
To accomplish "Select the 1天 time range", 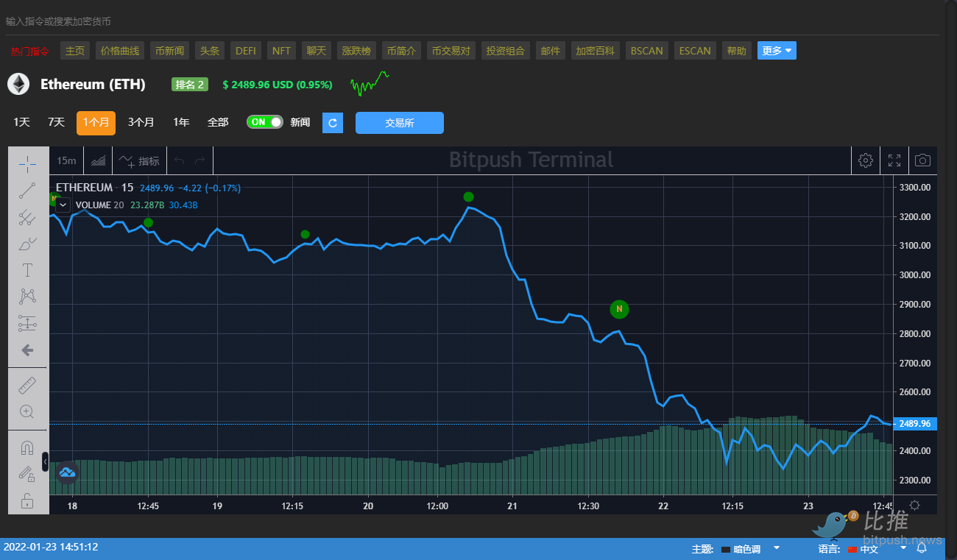I will click(x=21, y=122).
